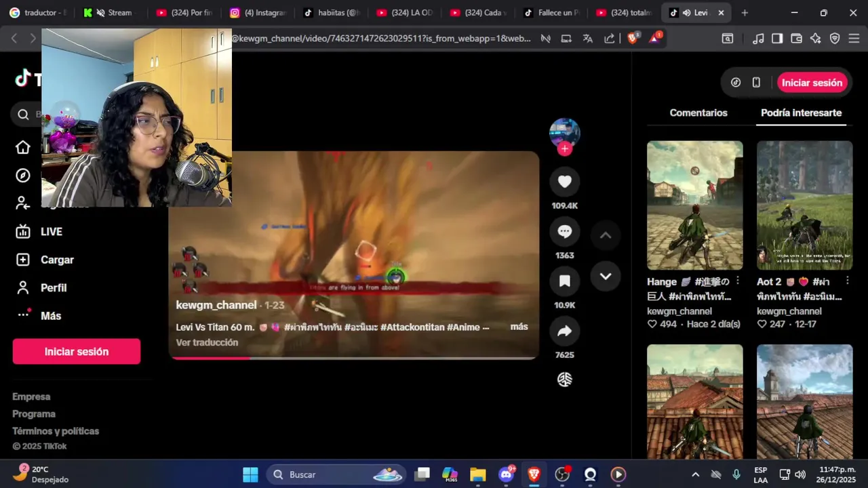Switch to the Podría interesarte tab
Image resolution: width=868 pixels, height=488 pixels.
click(801, 113)
